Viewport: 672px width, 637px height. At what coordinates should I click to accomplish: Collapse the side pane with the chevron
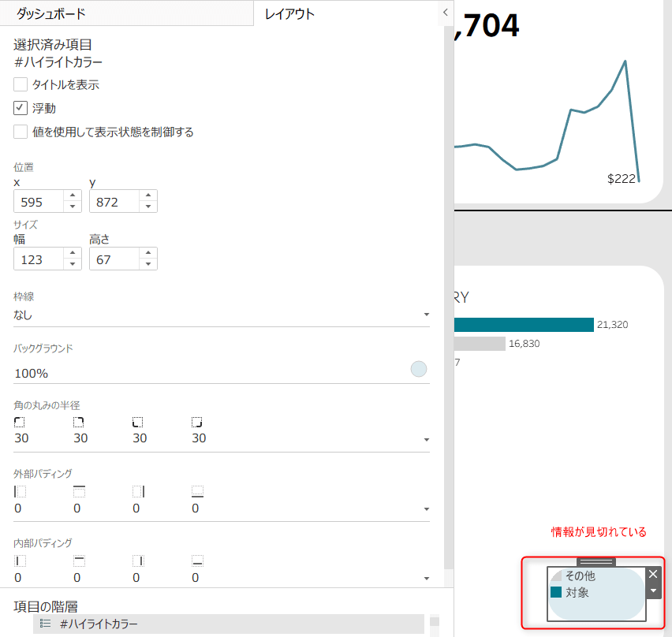coord(446,13)
